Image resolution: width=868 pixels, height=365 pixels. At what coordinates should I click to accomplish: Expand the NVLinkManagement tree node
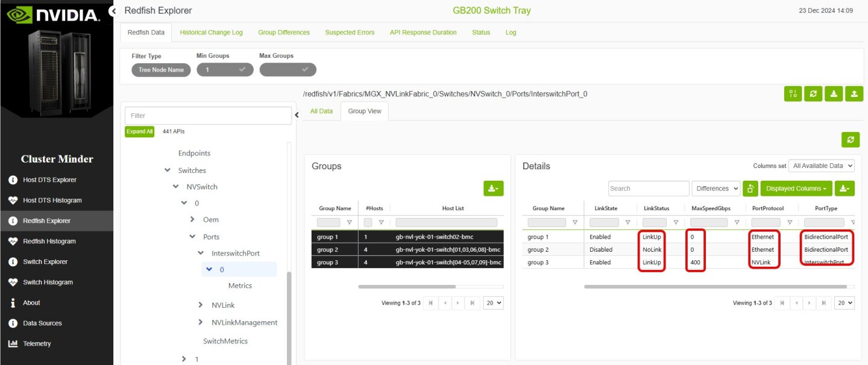click(201, 322)
